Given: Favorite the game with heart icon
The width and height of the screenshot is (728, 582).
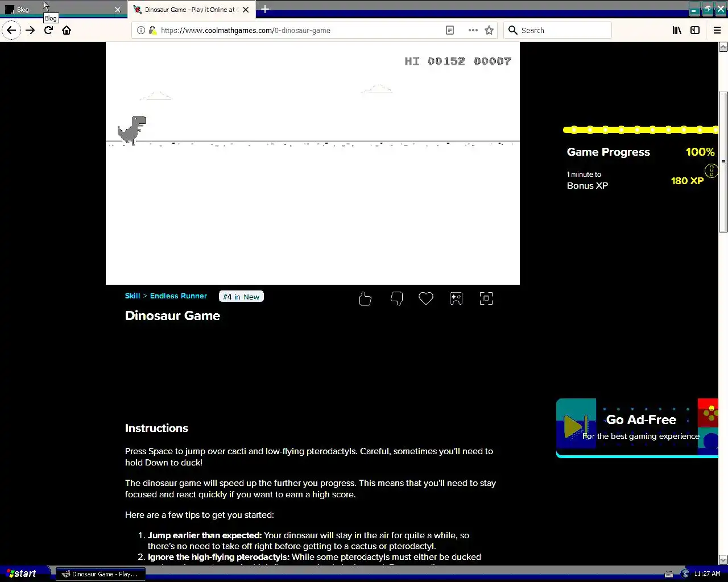Looking at the screenshot, I should click(426, 298).
